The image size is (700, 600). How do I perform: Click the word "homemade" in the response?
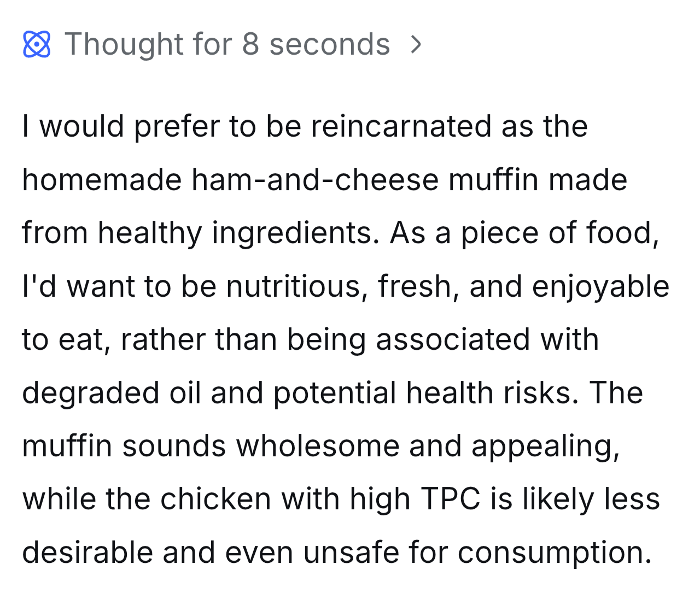pyautogui.click(x=102, y=180)
